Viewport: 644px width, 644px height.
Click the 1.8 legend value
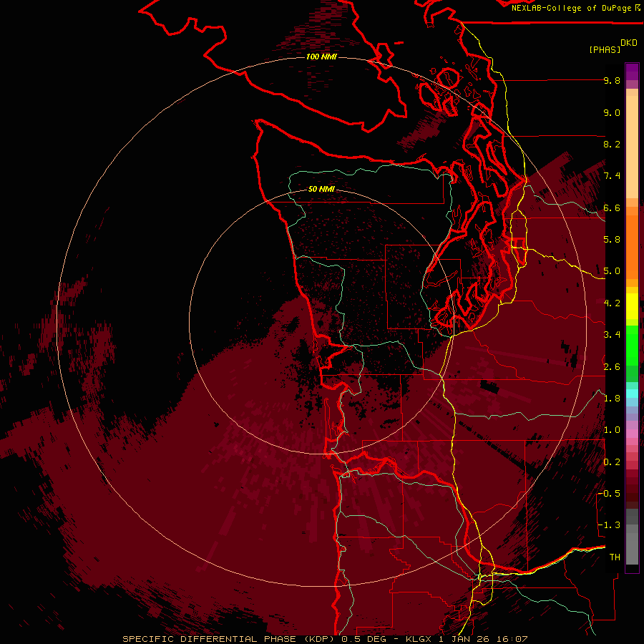[x=612, y=398]
